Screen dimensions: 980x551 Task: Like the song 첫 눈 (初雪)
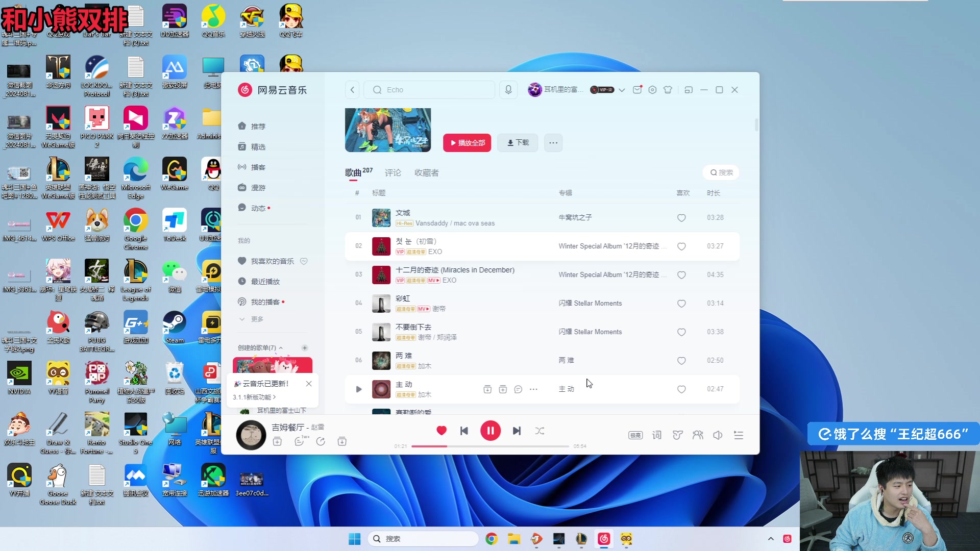(681, 246)
